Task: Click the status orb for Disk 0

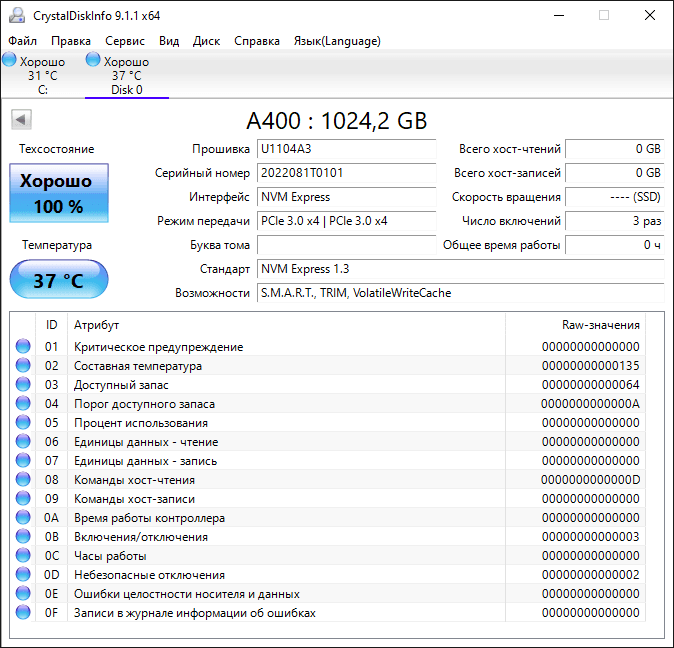Action: (x=93, y=59)
